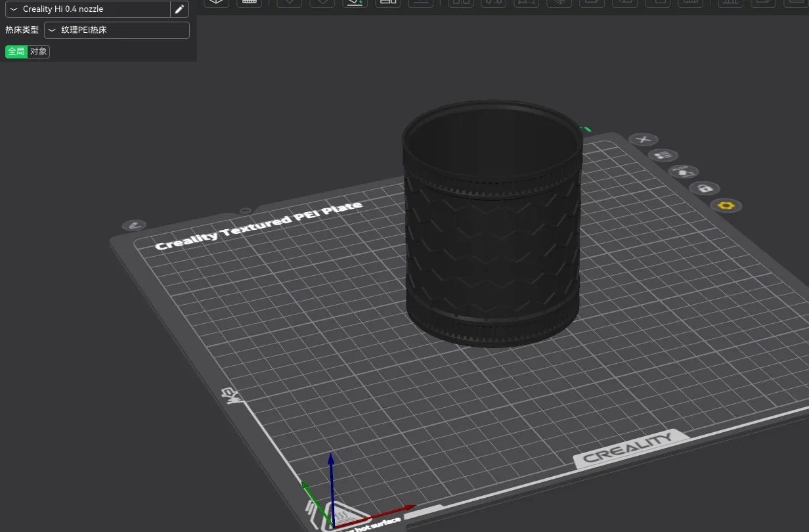
Task: Open the Creality Hi 0.4 nozzle printer dropdown
Action: point(88,9)
